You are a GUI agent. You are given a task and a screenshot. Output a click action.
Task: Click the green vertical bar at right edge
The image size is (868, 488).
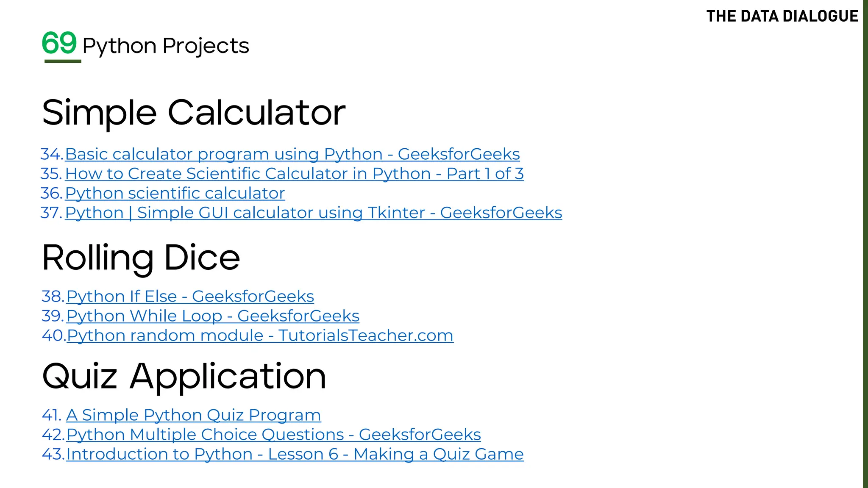click(x=865, y=244)
